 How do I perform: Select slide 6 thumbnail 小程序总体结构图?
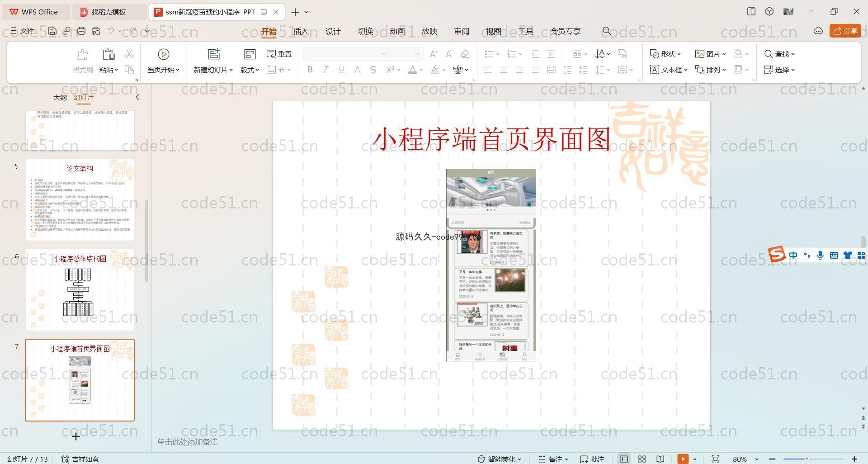[80, 290]
